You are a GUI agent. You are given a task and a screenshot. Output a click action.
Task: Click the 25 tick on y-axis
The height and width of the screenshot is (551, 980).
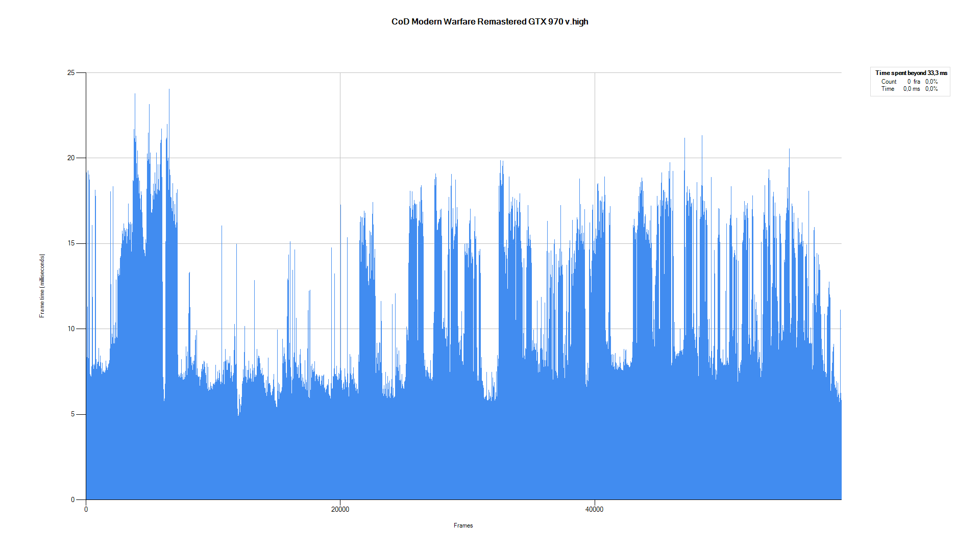coord(71,73)
